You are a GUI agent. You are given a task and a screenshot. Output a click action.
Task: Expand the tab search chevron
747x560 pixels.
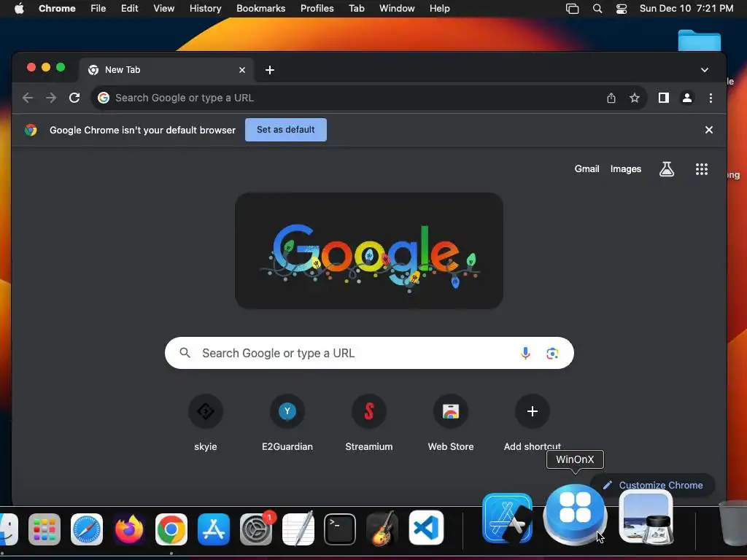(x=705, y=70)
